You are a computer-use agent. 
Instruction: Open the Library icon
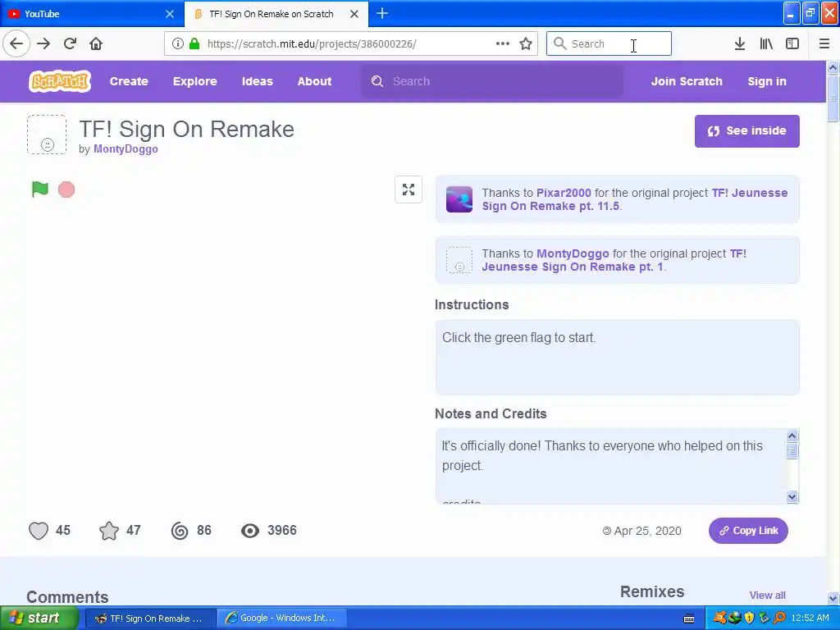click(766, 43)
